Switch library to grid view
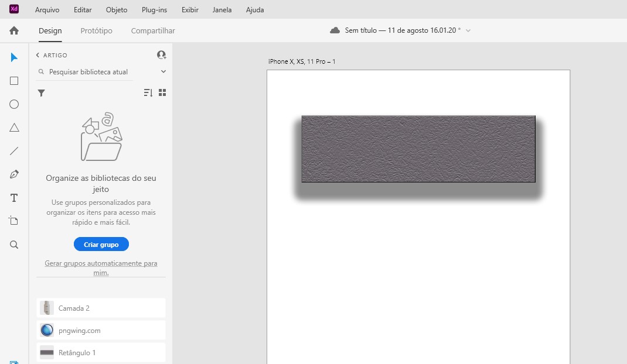627x364 pixels. pos(162,92)
